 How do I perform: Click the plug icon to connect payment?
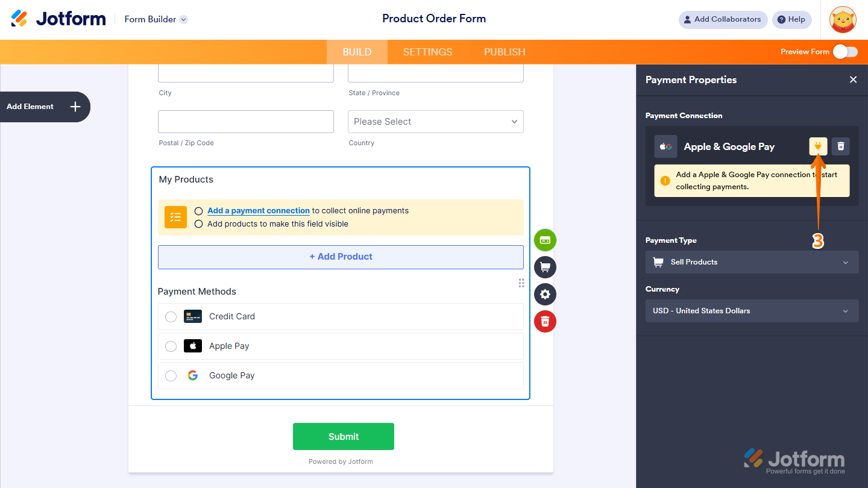click(818, 146)
